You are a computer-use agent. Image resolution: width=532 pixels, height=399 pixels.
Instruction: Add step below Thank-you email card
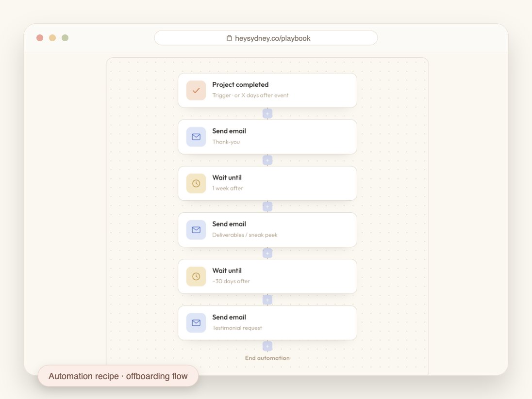pyautogui.click(x=267, y=160)
